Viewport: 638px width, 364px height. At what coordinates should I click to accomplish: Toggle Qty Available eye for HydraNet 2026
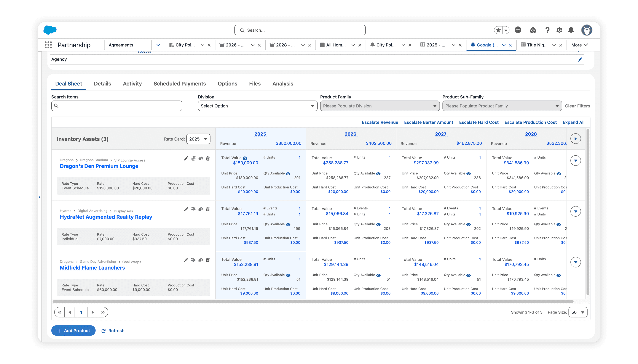(378, 225)
